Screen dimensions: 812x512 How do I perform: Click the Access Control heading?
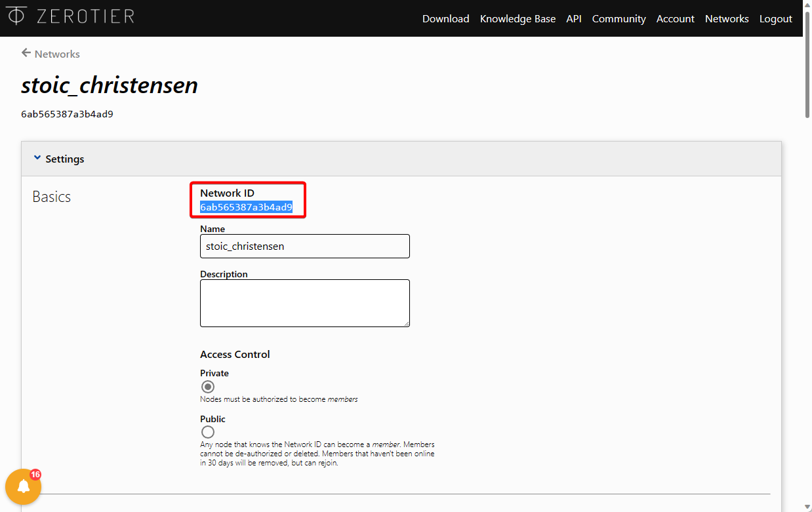click(235, 354)
